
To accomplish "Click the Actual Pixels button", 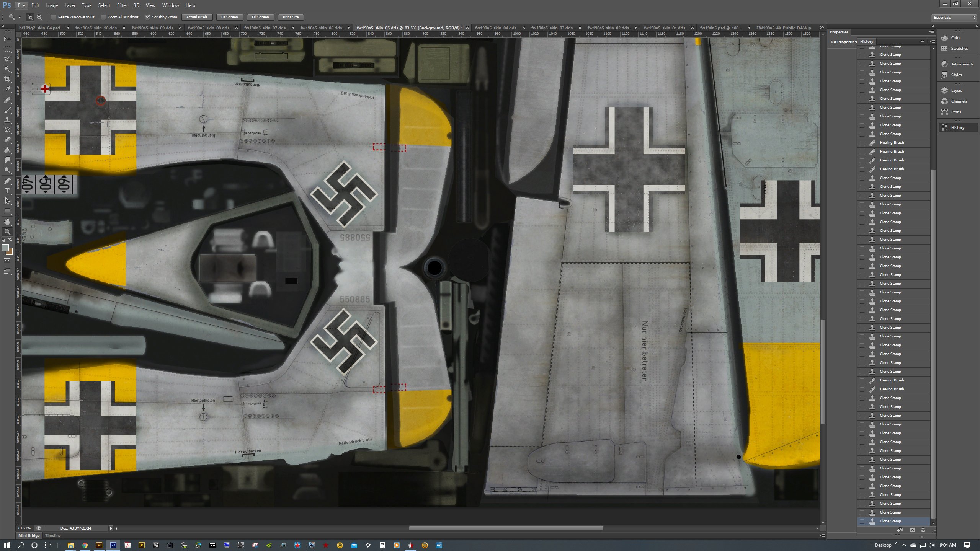I will click(x=197, y=17).
